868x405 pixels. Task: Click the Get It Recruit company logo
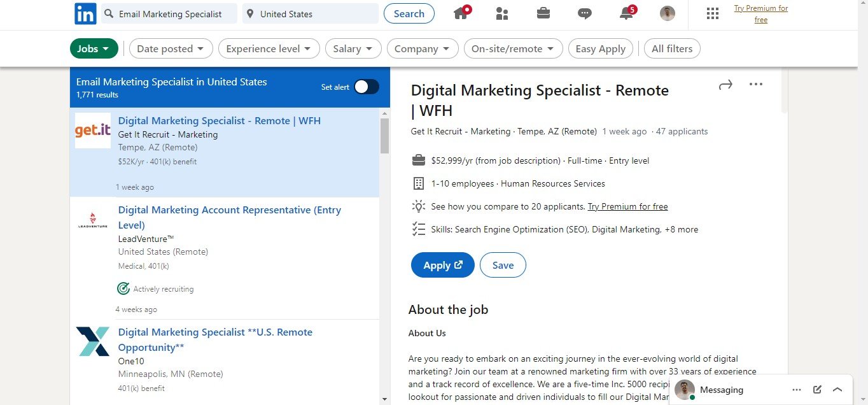pyautogui.click(x=93, y=131)
